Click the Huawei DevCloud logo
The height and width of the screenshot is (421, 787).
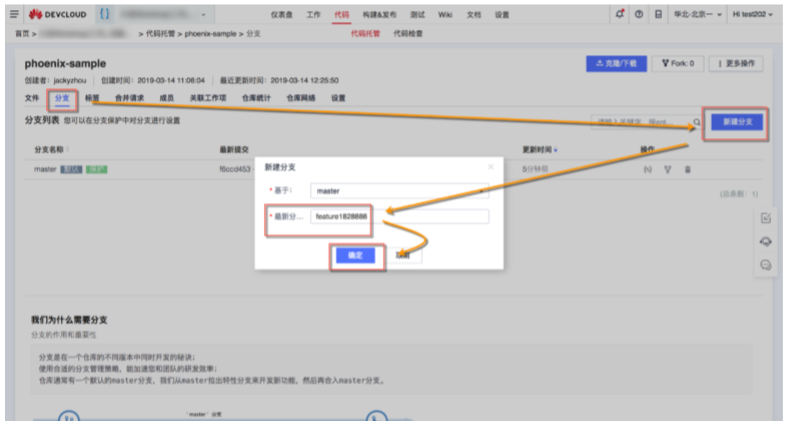click(x=57, y=14)
